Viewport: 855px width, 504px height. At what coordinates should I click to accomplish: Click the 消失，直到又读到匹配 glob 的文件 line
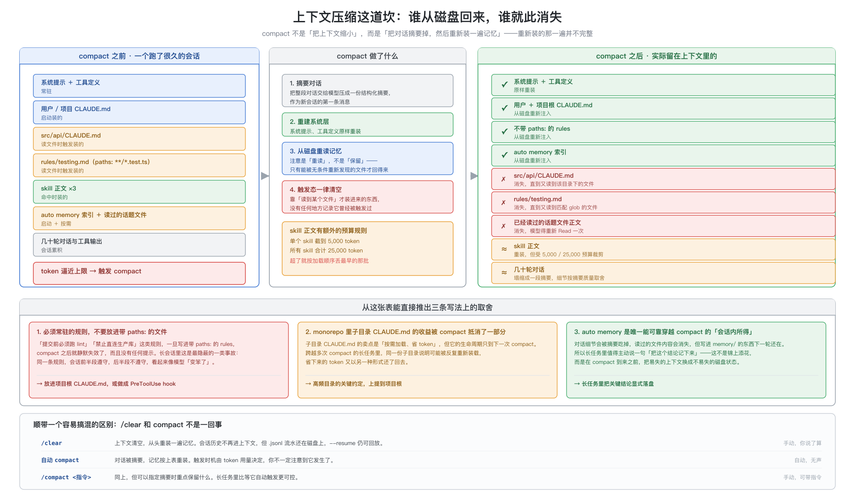tap(555, 207)
